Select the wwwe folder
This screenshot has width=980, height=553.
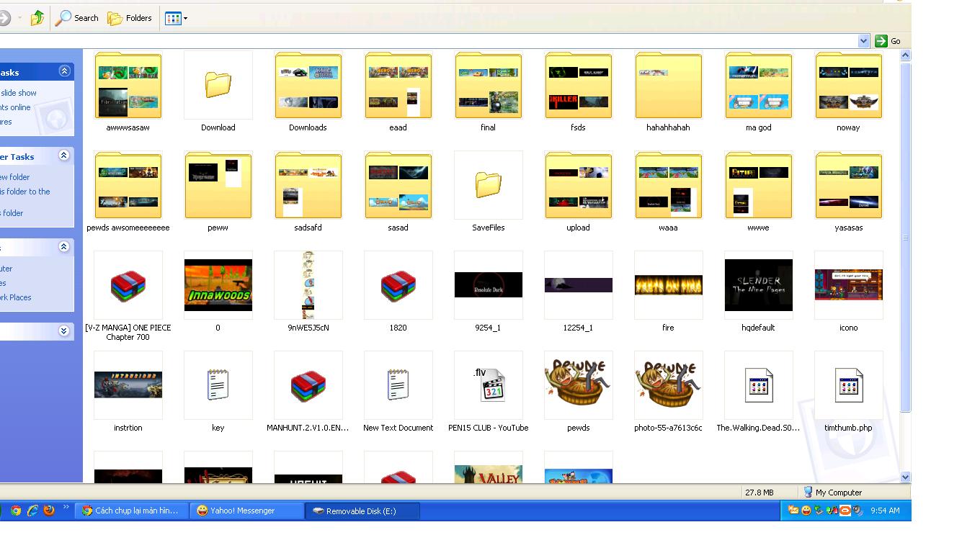[759, 192]
